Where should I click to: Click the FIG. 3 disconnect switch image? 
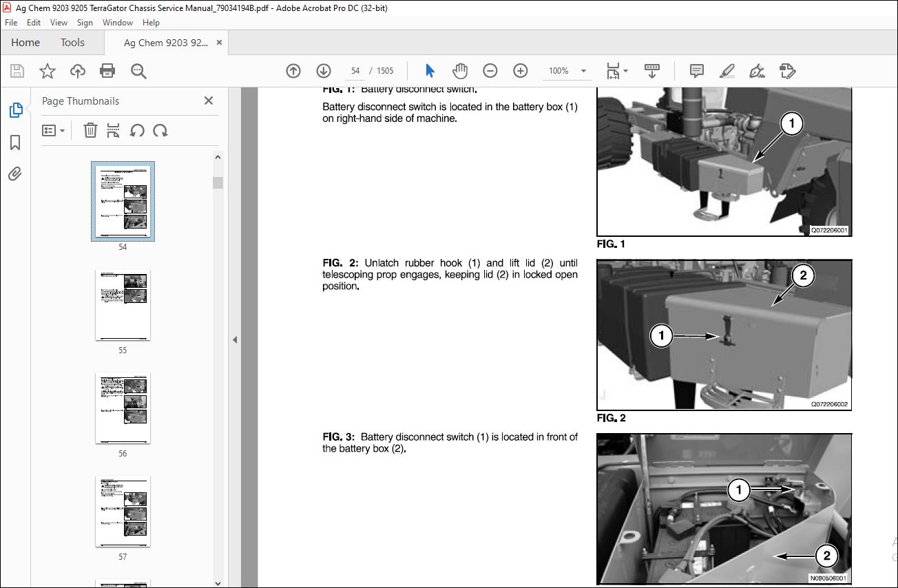[x=724, y=509]
